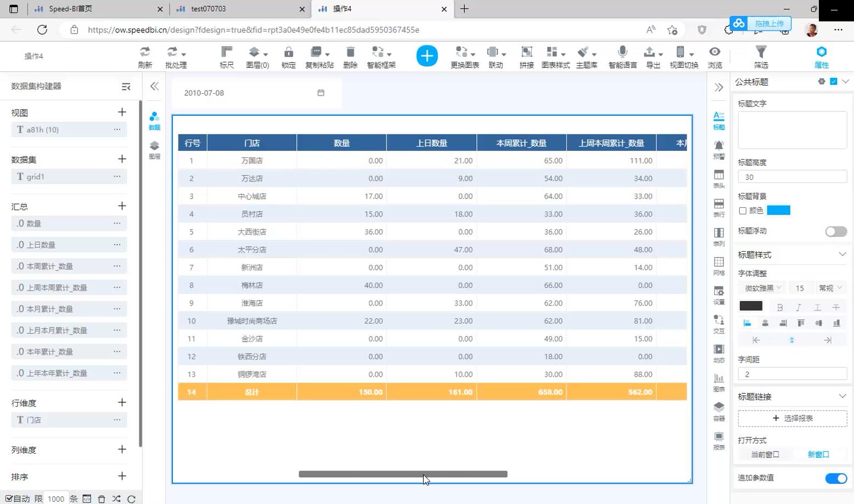
Task: Click the 标题高度 input field
Action: [792, 177]
